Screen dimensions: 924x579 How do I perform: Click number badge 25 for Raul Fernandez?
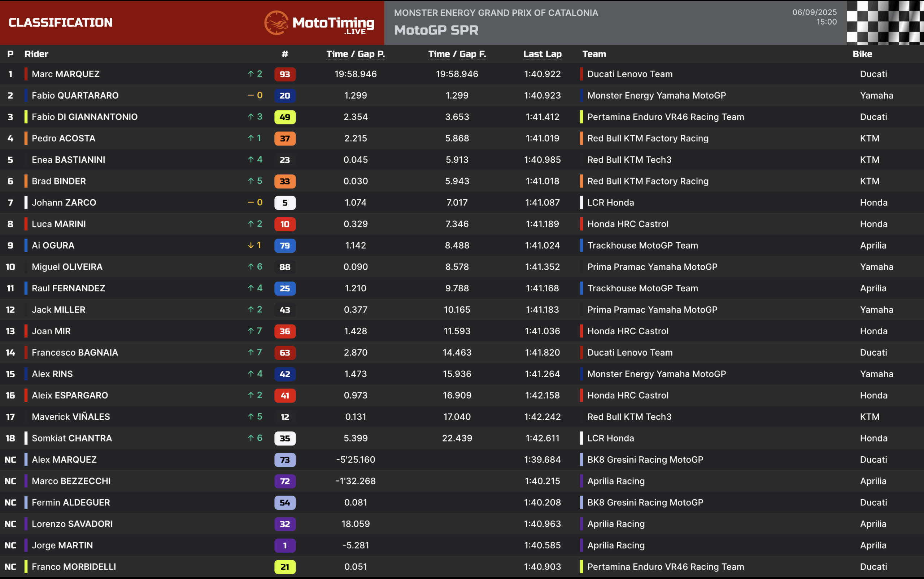coord(285,289)
